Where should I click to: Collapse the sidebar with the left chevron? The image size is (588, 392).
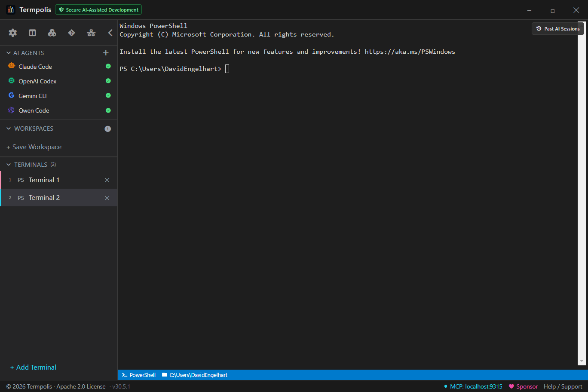click(x=110, y=33)
